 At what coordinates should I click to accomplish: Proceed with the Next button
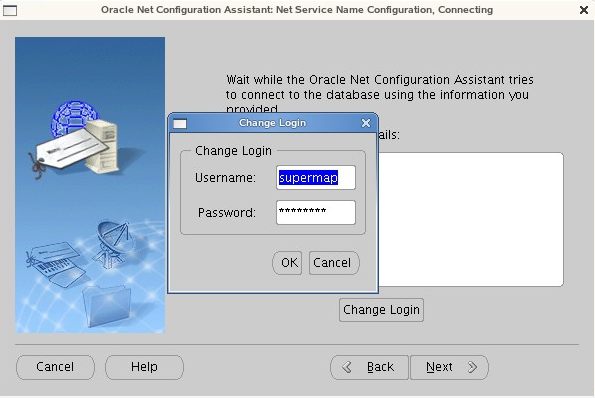(x=449, y=367)
